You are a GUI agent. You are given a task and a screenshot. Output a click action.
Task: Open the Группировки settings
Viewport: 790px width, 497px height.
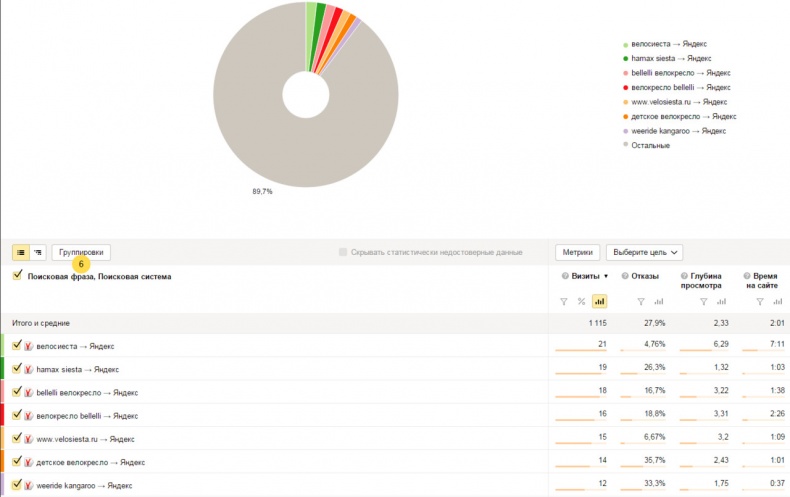coord(81,253)
